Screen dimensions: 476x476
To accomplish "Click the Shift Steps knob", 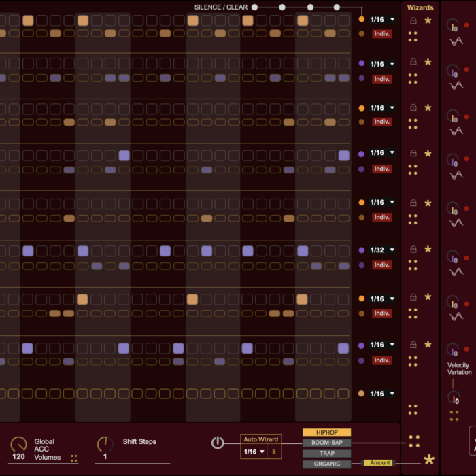I will pos(105,444).
